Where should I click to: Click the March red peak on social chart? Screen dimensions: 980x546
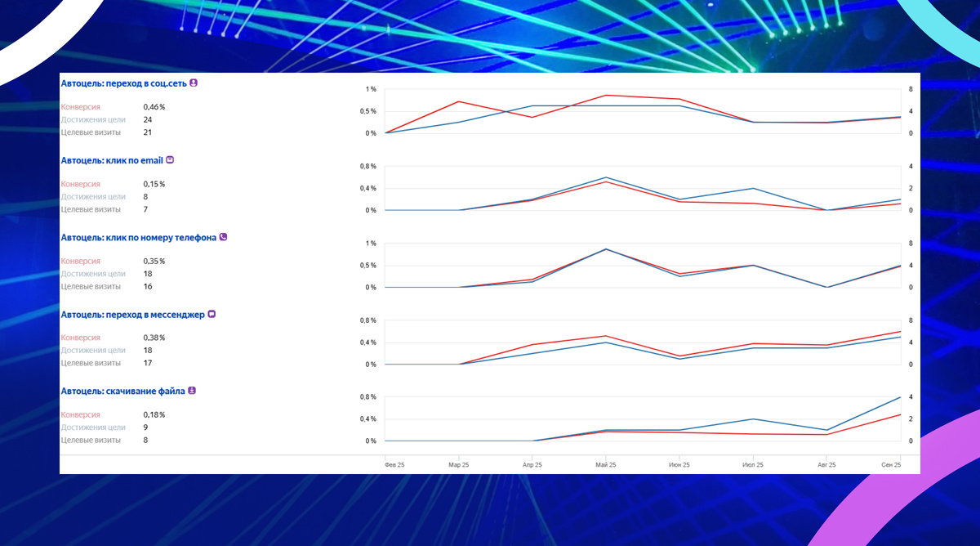click(x=459, y=101)
